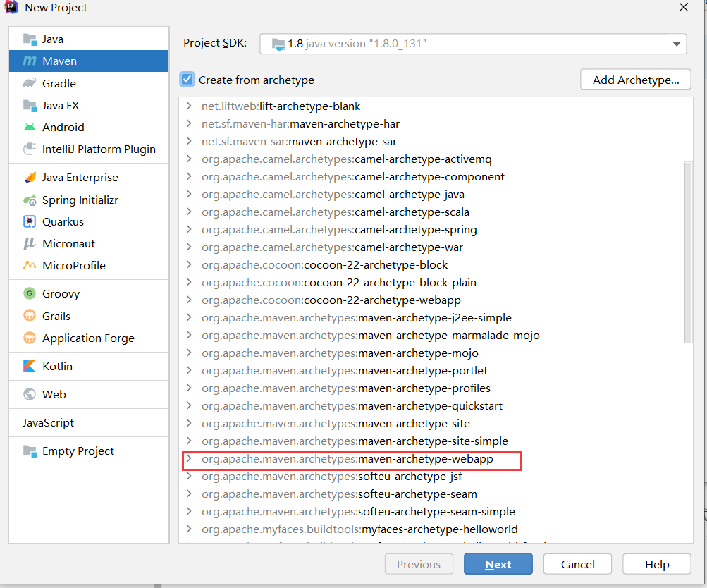This screenshot has width=707, height=588.
Task: Select camel-archetype-scala entry
Action: pos(336,212)
